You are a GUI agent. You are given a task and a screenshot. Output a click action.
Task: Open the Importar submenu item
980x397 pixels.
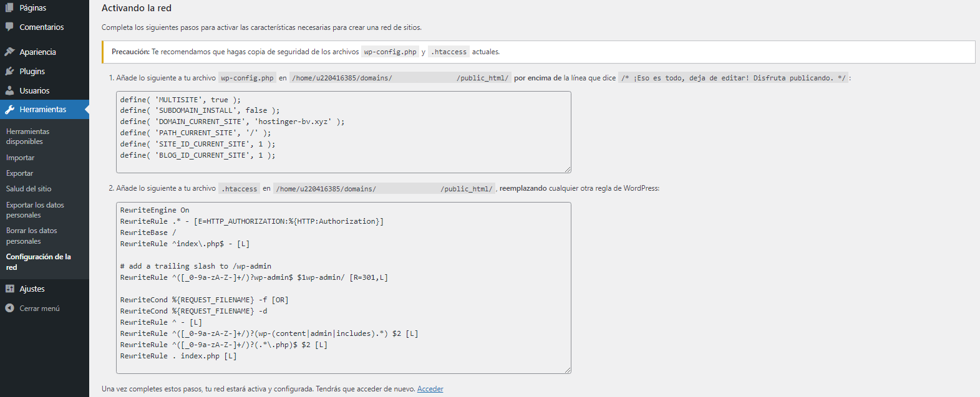pyautogui.click(x=20, y=158)
